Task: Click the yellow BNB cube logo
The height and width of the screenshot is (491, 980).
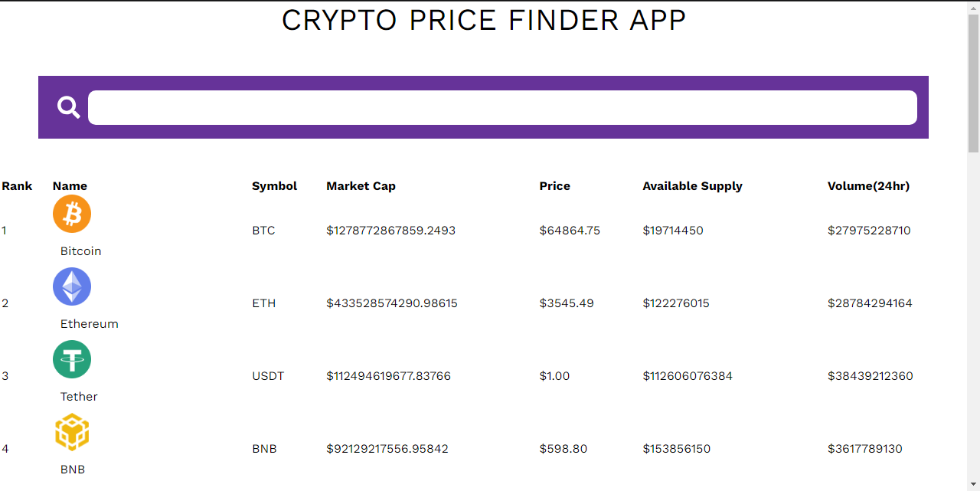Action: point(72,432)
